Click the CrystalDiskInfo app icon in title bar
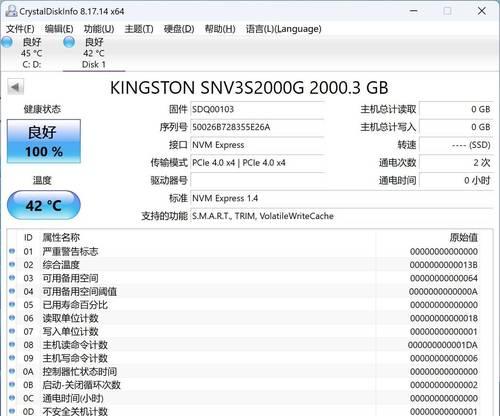The height and width of the screenshot is (416, 500). (x=11, y=11)
